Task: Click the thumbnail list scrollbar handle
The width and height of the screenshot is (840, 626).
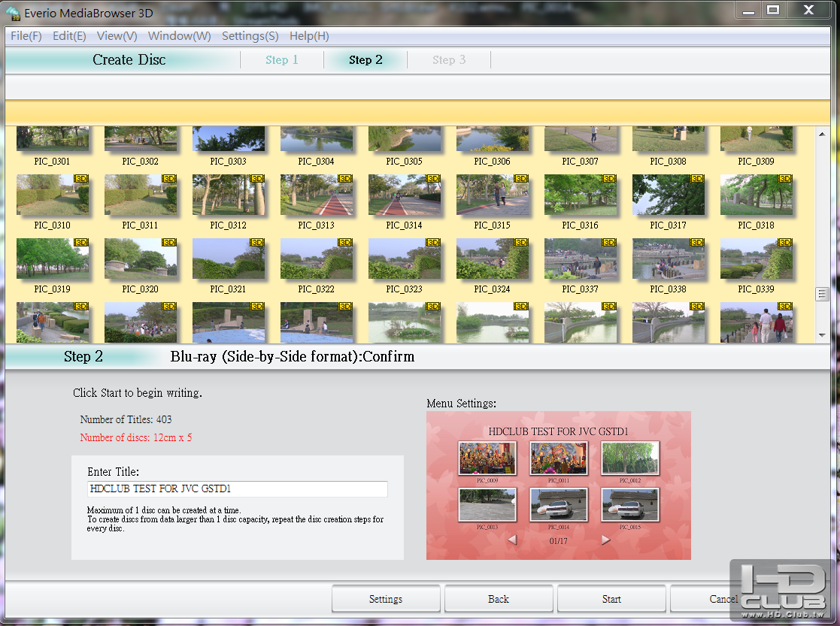Action: 822,294
